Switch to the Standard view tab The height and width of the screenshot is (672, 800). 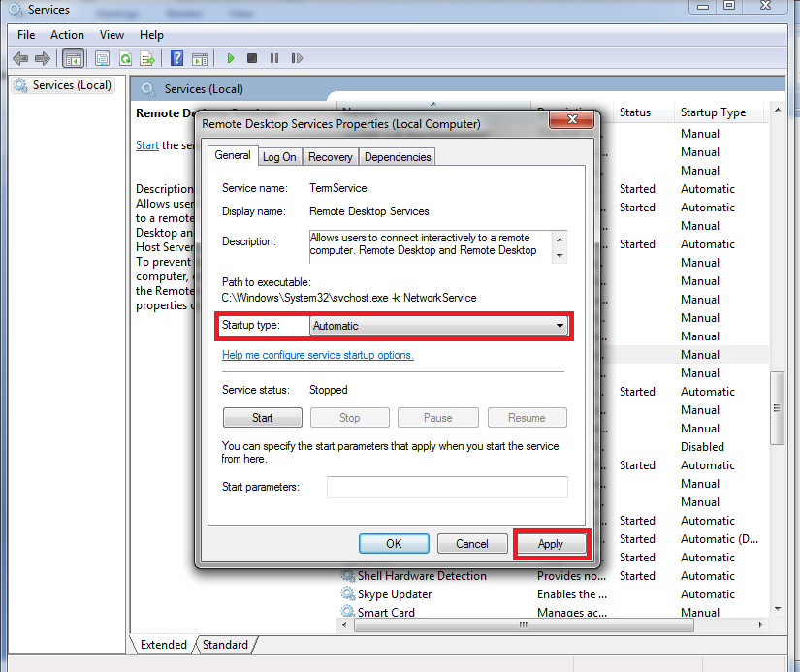tap(225, 645)
